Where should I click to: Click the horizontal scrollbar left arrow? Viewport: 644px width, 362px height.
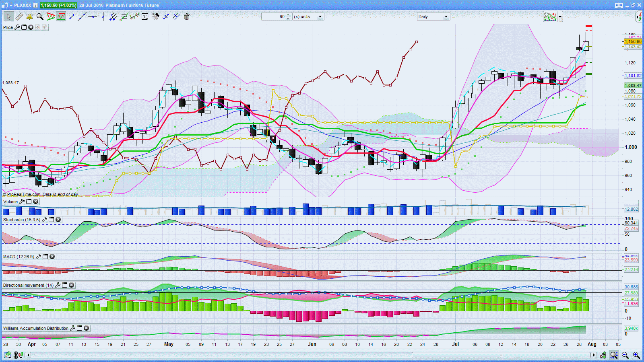pyautogui.click(x=28, y=355)
